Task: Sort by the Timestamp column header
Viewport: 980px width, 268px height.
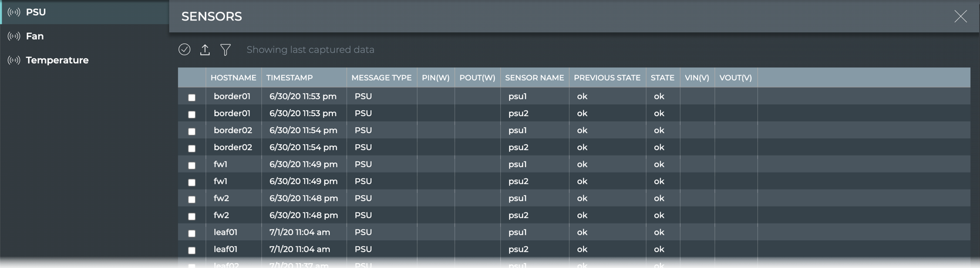Action: pos(289,78)
